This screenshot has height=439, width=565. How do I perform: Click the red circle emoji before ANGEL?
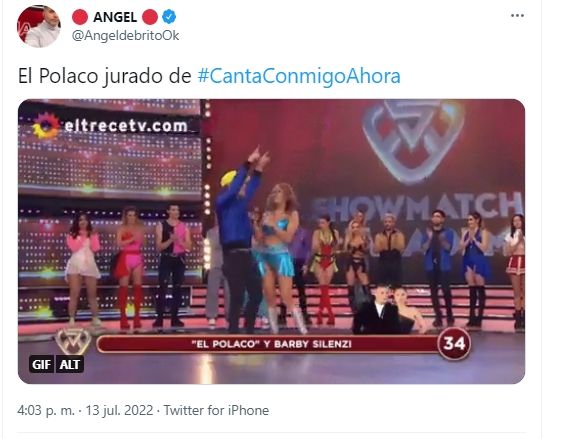pos(80,17)
